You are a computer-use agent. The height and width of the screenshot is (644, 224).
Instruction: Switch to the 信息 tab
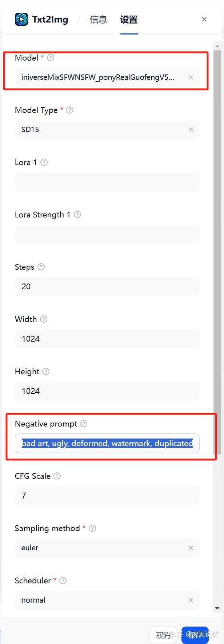[x=98, y=20]
